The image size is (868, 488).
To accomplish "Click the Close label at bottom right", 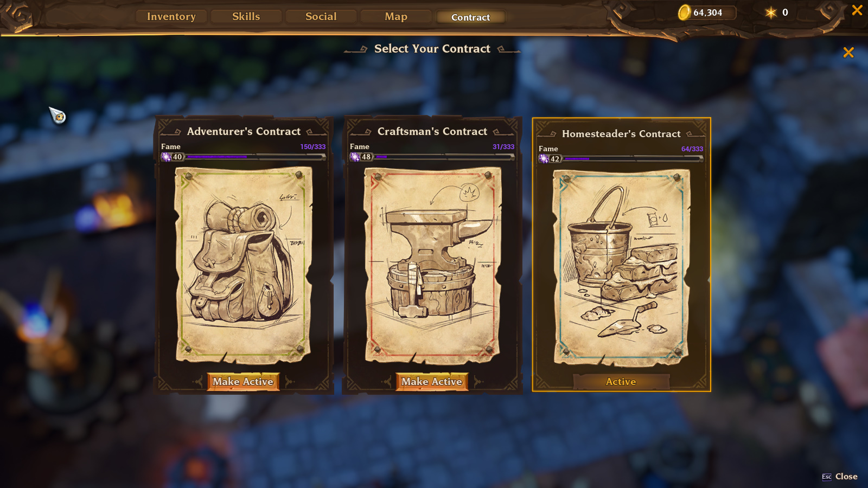I will point(846,477).
